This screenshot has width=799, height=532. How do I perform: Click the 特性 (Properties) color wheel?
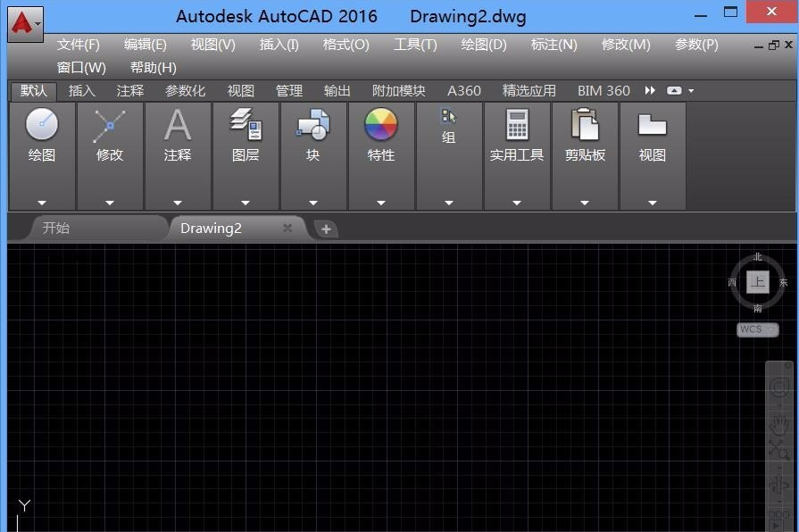pos(381,126)
